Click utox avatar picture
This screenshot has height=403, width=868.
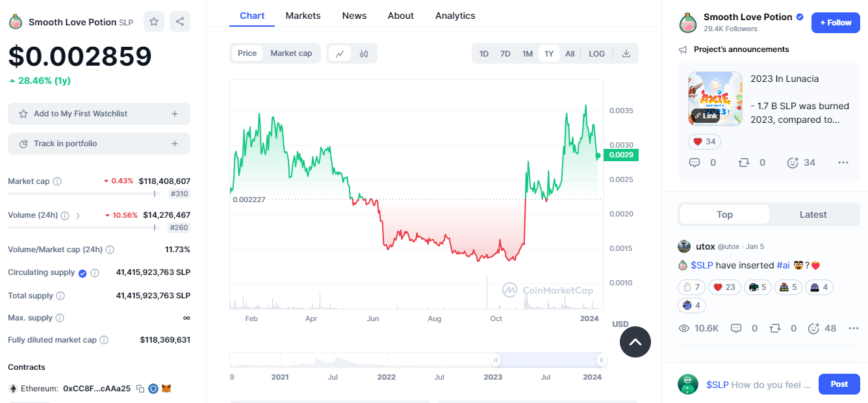click(x=684, y=246)
